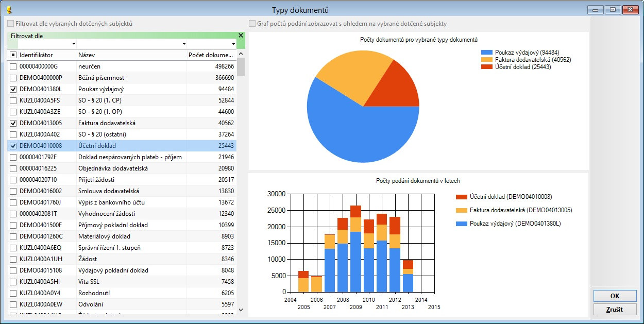Click the bar chart title 'Počty podání dokumentů v letech'
The width and height of the screenshot is (644, 324).
(x=418, y=181)
